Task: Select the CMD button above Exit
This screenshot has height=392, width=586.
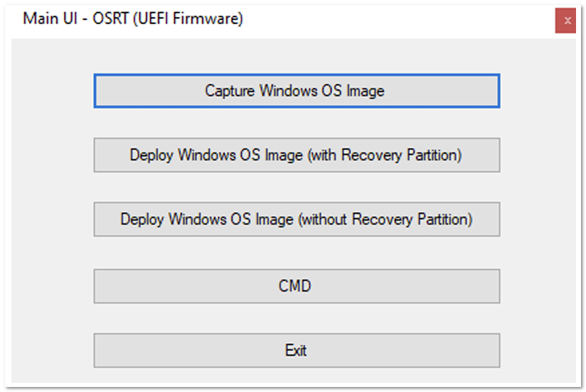Action: (x=297, y=286)
